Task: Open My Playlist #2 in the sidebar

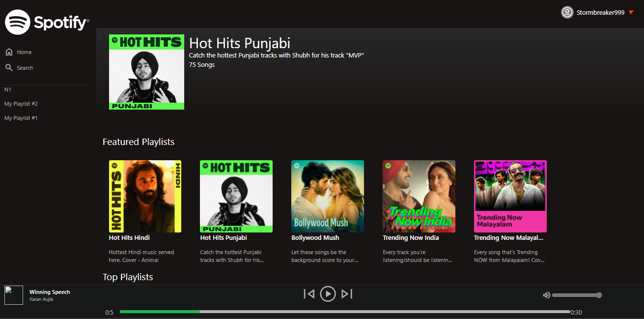Action: coord(21,104)
